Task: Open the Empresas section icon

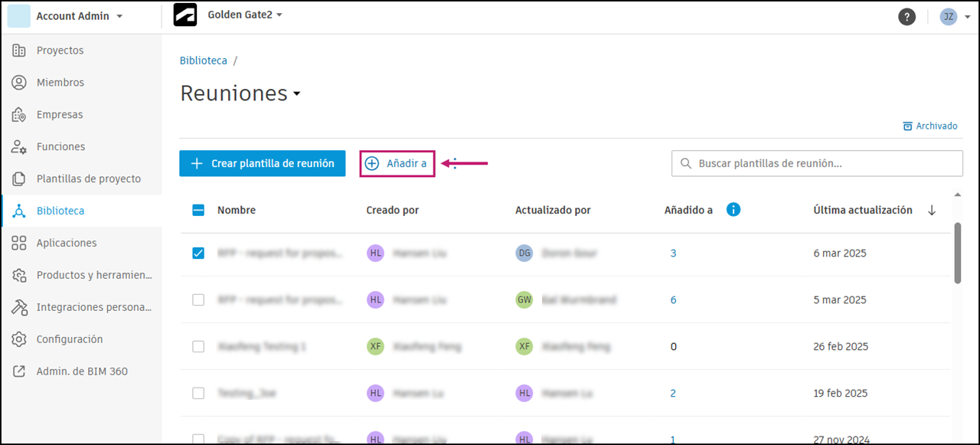Action: [x=20, y=115]
